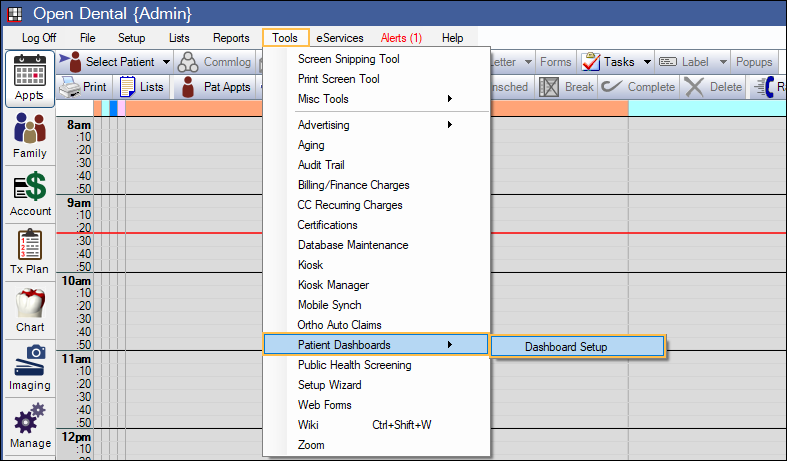Open the Appts module
787x461 pixels.
point(30,79)
